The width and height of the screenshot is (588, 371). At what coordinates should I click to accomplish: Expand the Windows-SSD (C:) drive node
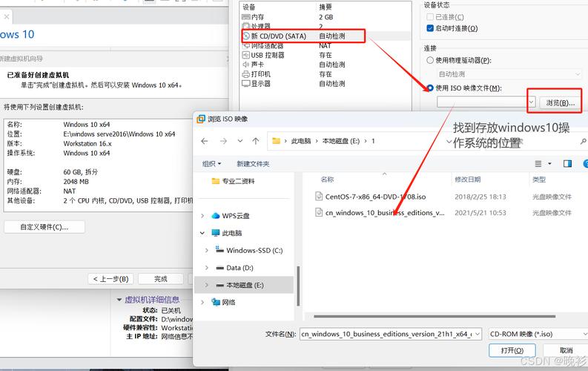207,250
